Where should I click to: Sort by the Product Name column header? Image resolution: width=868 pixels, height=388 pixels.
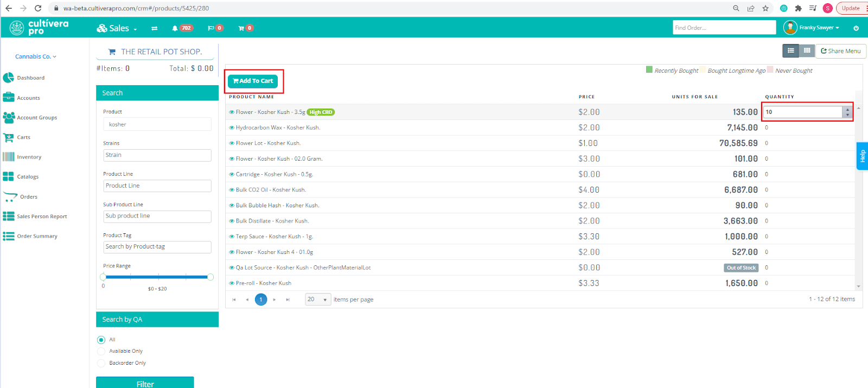[x=251, y=97]
